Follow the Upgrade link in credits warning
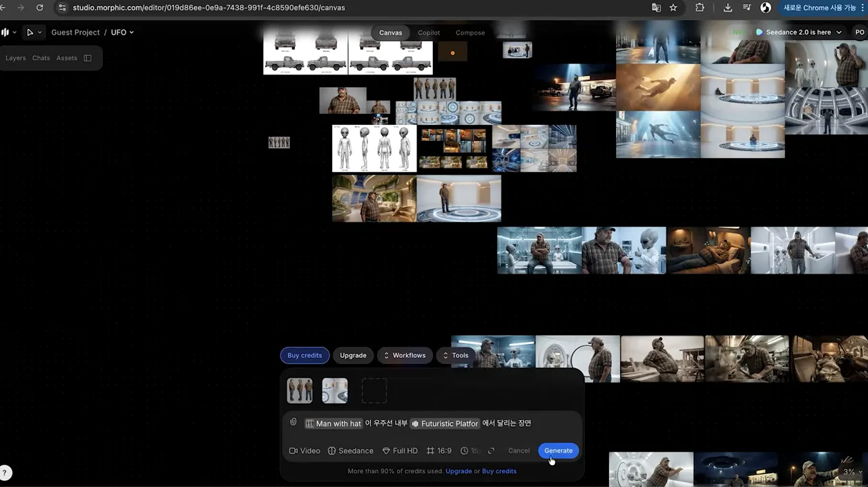 [x=459, y=471]
